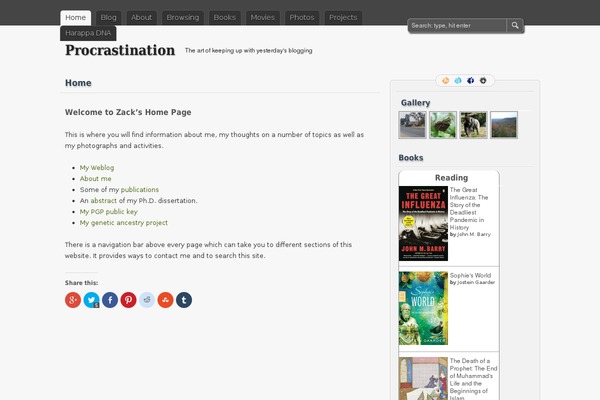
Task: Open the Photos navigation tab
Action: 302,18
